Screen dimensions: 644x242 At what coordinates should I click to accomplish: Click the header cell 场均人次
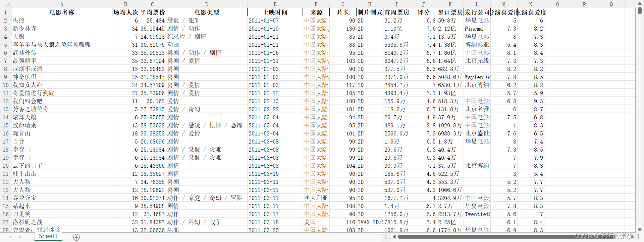coord(125,12)
